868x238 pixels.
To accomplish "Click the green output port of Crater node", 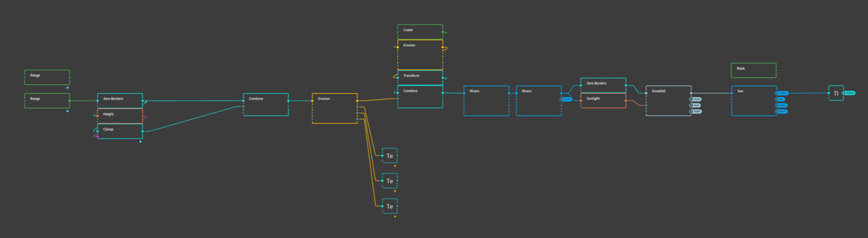I will point(443,32).
